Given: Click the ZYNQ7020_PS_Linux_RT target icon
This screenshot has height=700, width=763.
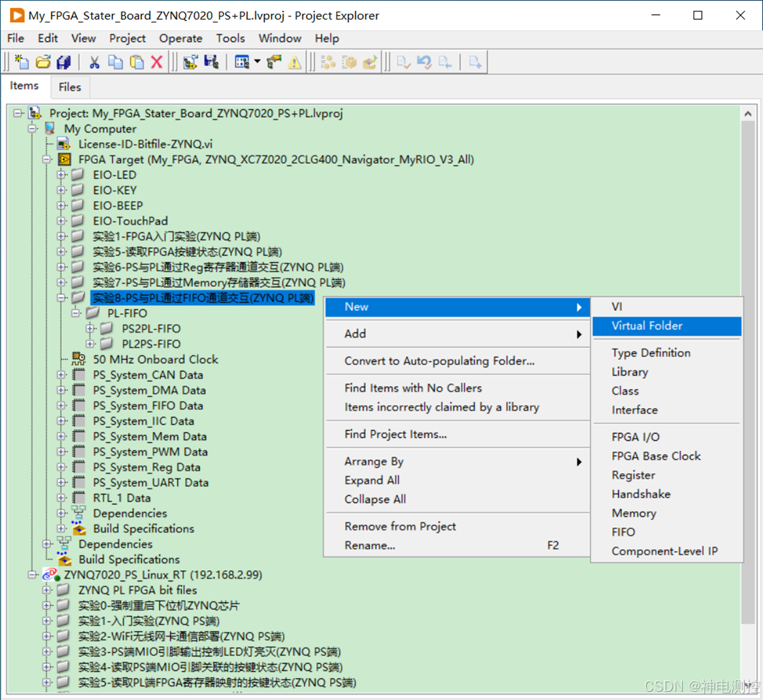Looking at the screenshot, I should (x=51, y=575).
